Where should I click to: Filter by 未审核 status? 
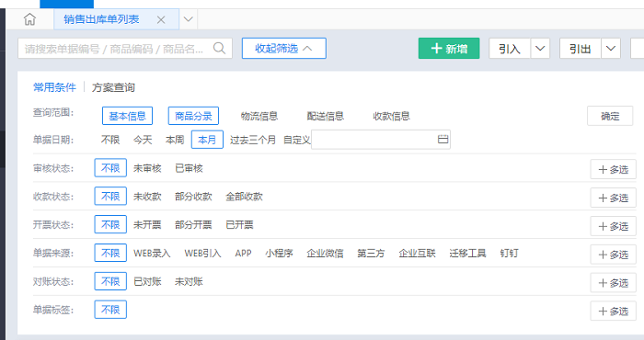147,168
